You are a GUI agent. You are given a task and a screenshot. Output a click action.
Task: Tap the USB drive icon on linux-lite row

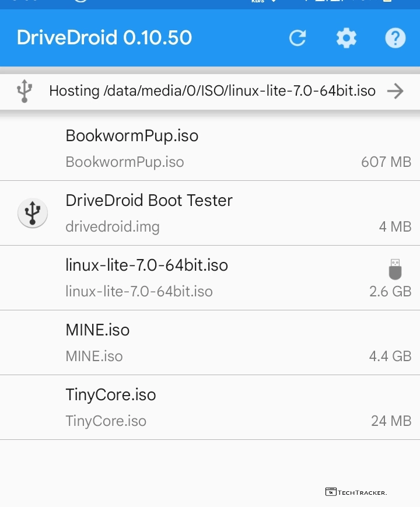click(x=395, y=270)
